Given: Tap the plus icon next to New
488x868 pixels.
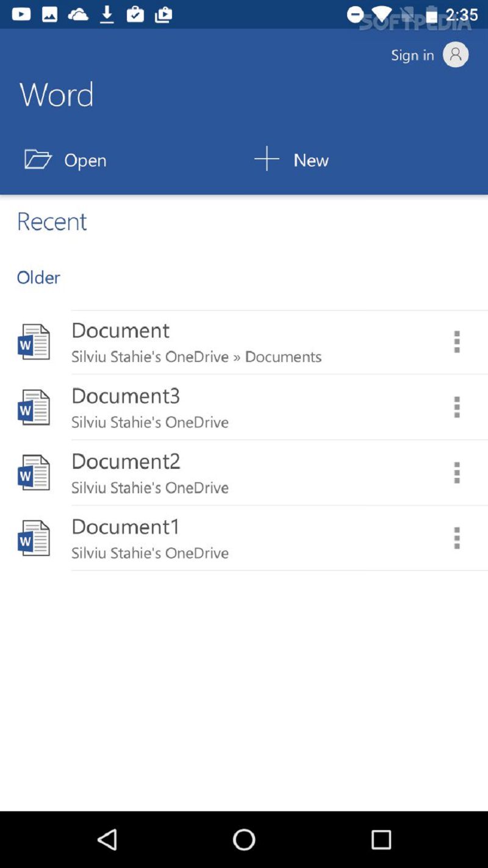Looking at the screenshot, I should click(x=267, y=159).
